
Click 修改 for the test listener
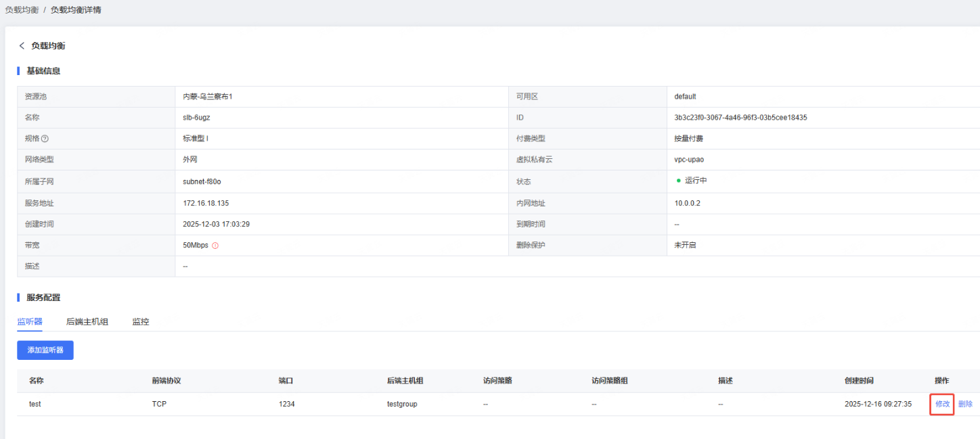(x=942, y=404)
